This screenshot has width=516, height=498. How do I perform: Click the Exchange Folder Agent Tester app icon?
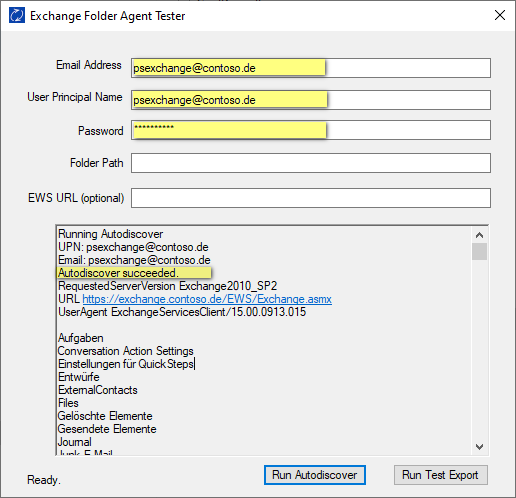click(x=17, y=15)
